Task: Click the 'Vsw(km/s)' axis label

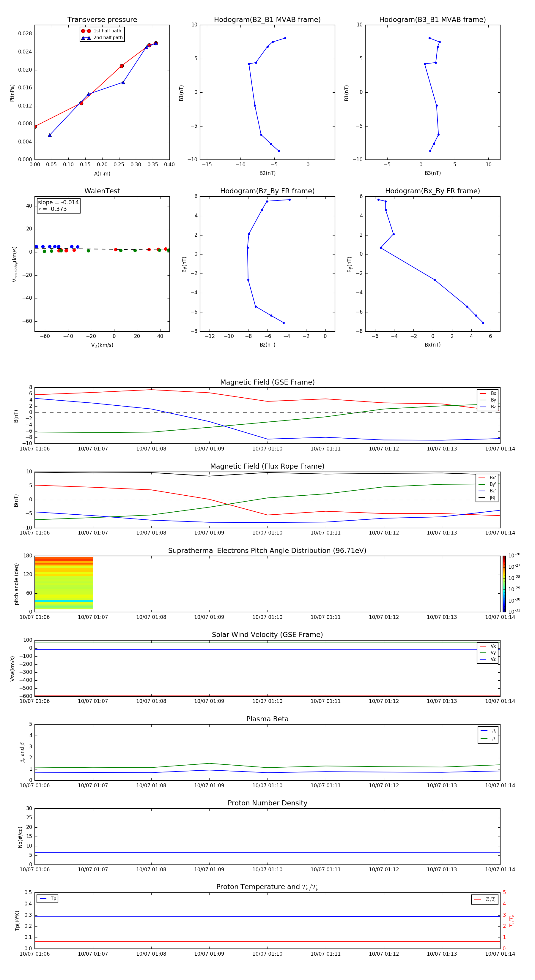Action: click(x=12, y=668)
